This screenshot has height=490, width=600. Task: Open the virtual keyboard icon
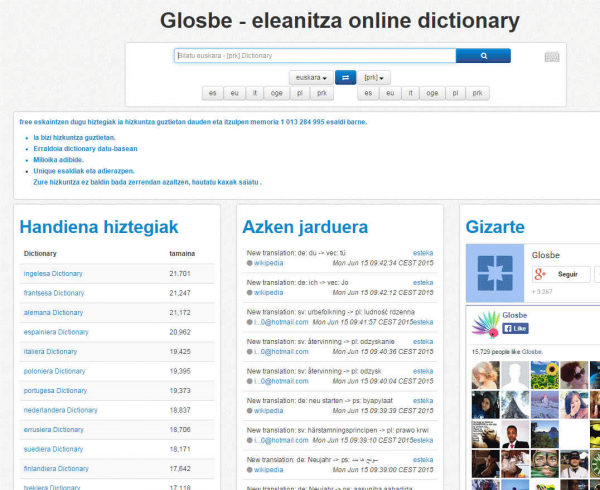(552, 57)
